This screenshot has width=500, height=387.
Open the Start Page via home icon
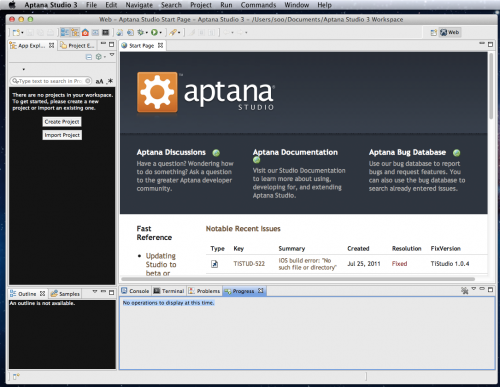85,32
